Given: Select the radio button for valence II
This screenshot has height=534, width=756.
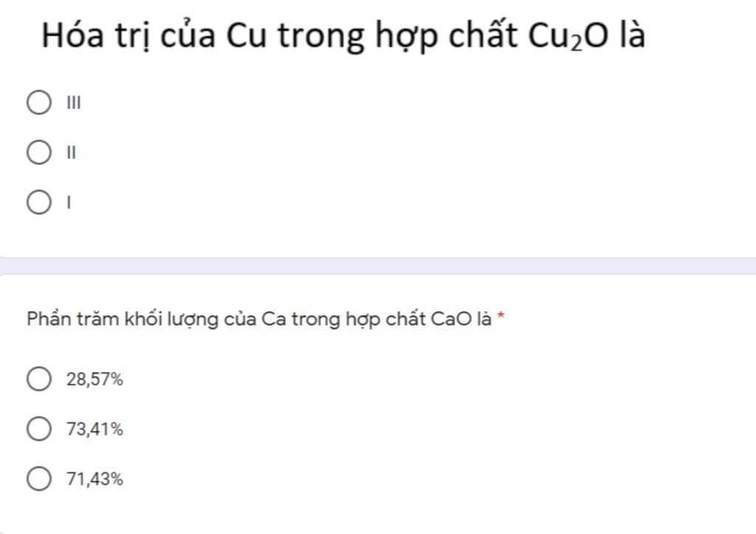Looking at the screenshot, I should coord(39,152).
